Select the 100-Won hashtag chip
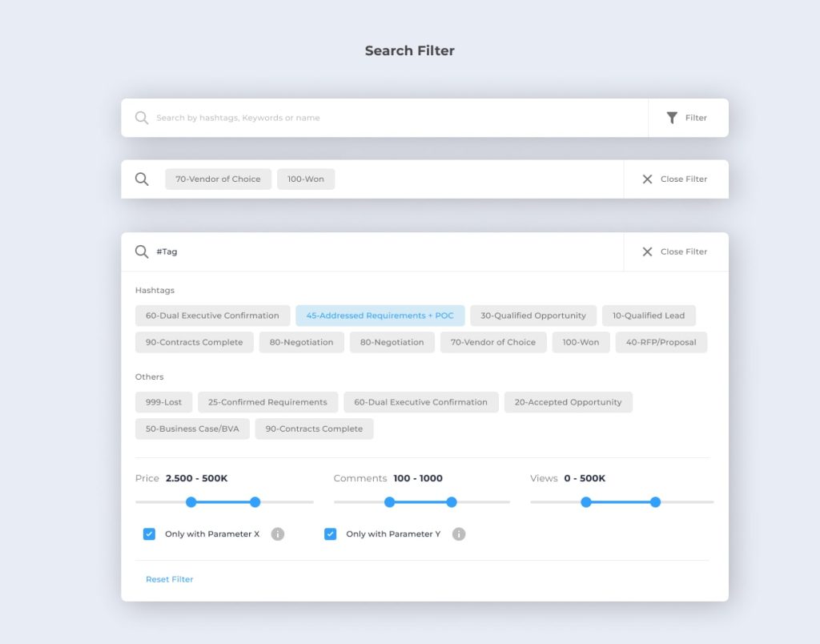The height and width of the screenshot is (644, 820). [x=581, y=342]
